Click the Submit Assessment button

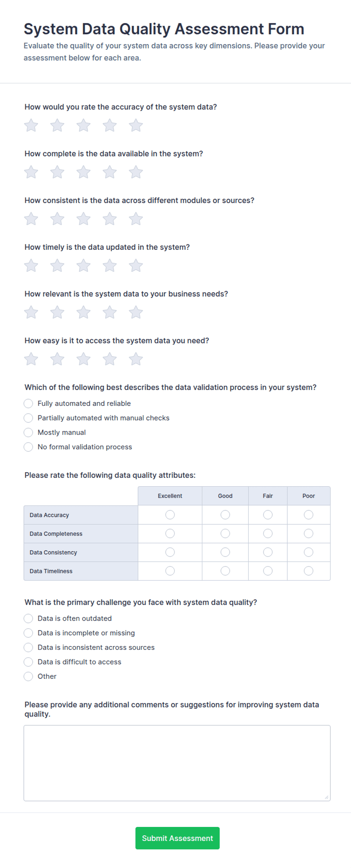coord(177,838)
